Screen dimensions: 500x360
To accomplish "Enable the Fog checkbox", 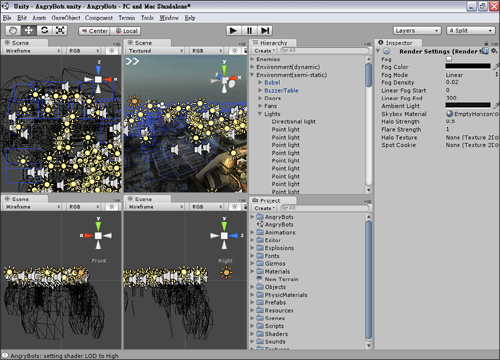I will point(449,59).
